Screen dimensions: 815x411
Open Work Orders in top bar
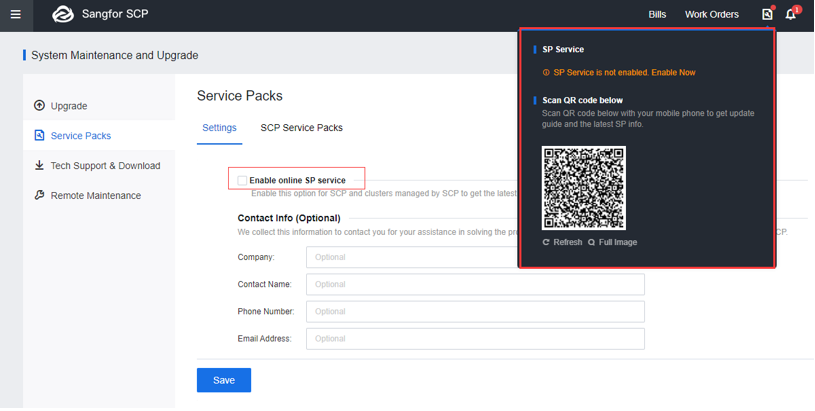[x=712, y=15]
